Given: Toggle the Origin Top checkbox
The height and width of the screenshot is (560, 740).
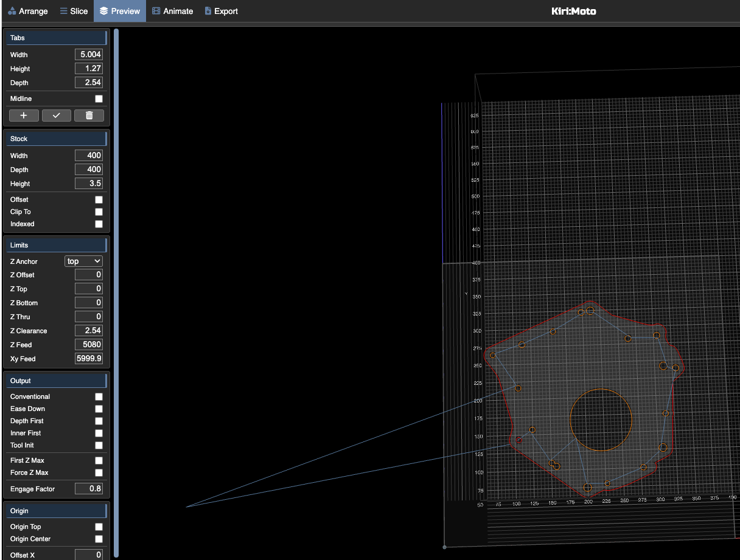Looking at the screenshot, I should [99, 527].
